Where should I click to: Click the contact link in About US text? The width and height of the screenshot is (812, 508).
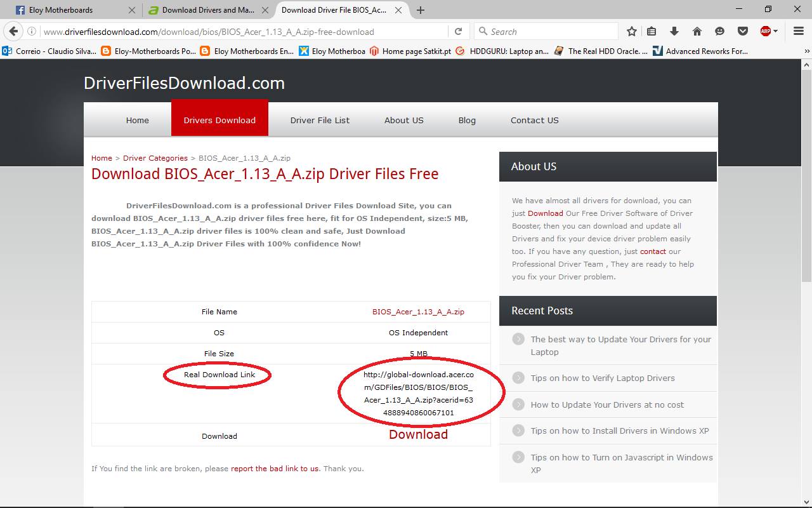[x=653, y=251]
